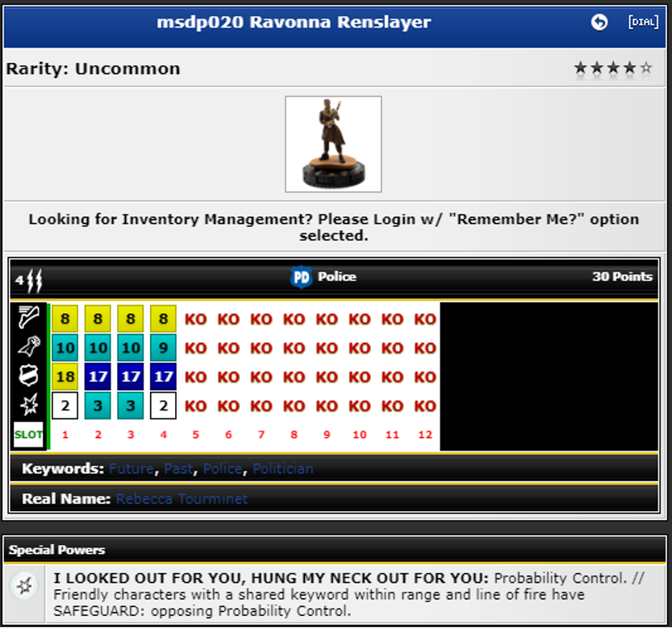The width and height of the screenshot is (672, 628).
Task: Click teal damage value 3 in slot 3
Action: tap(131, 405)
